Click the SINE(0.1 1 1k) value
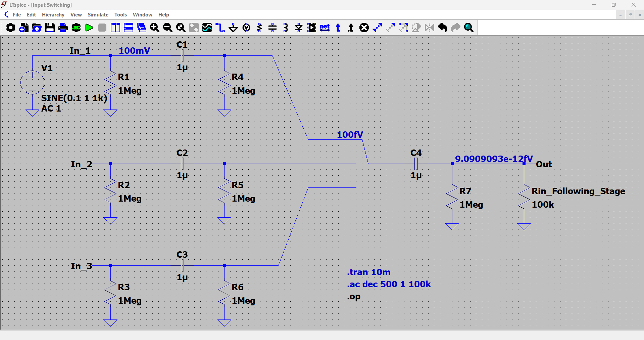Image resolution: width=644 pixels, height=340 pixels. (x=74, y=98)
